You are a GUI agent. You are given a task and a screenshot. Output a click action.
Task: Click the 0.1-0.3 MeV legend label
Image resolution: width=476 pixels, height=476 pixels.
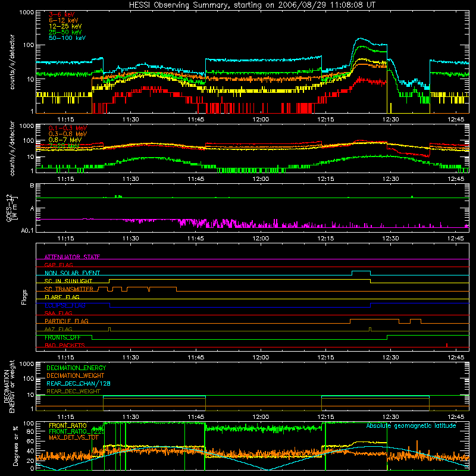pos(68,128)
